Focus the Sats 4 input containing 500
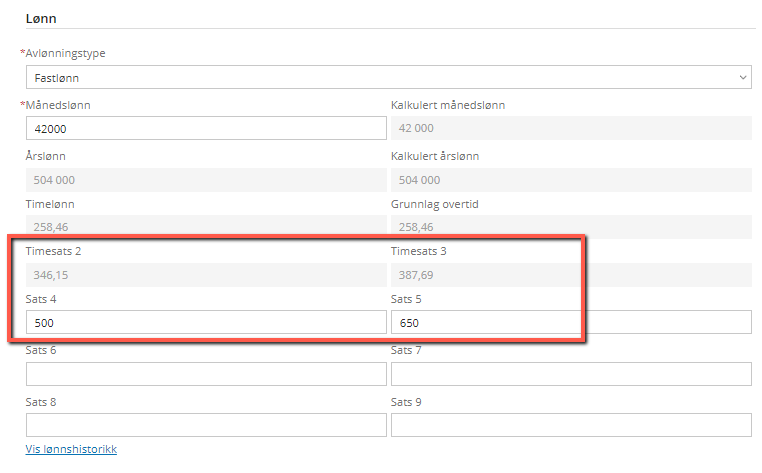The height and width of the screenshot is (473, 762). coord(205,322)
